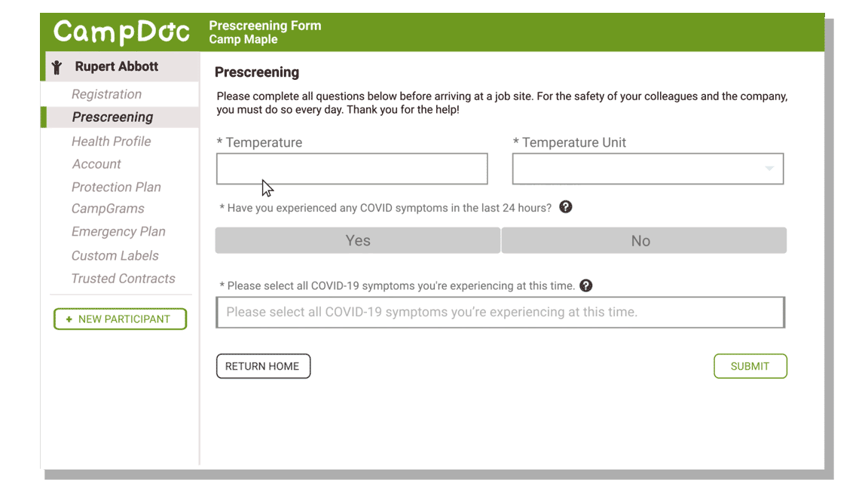Viewport: 868px width, 488px height.
Task: Open the Registration section
Action: tap(106, 93)
